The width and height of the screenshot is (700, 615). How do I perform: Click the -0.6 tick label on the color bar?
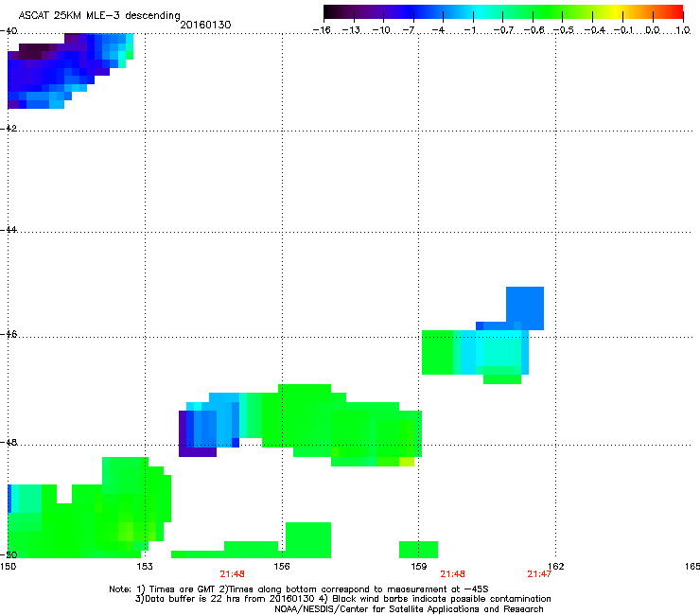tap(534, 30)
